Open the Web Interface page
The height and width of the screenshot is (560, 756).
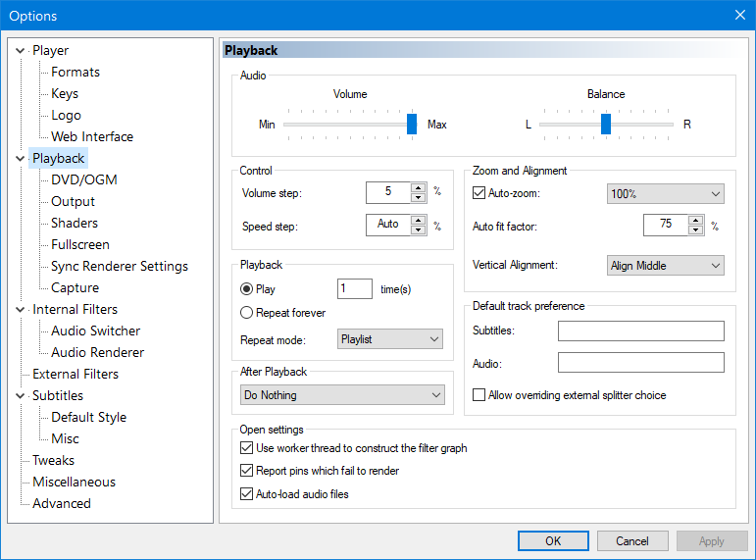pos(92,137)
